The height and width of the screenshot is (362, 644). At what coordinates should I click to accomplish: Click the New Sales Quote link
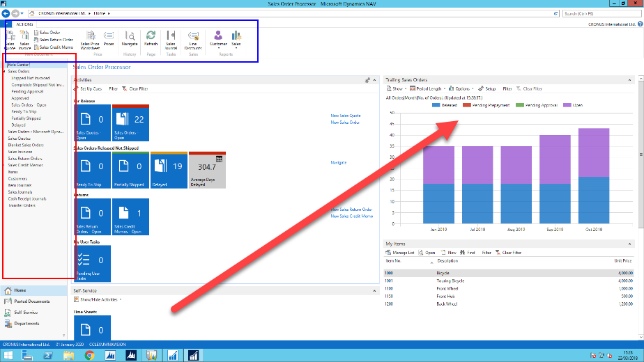[346, 116]
